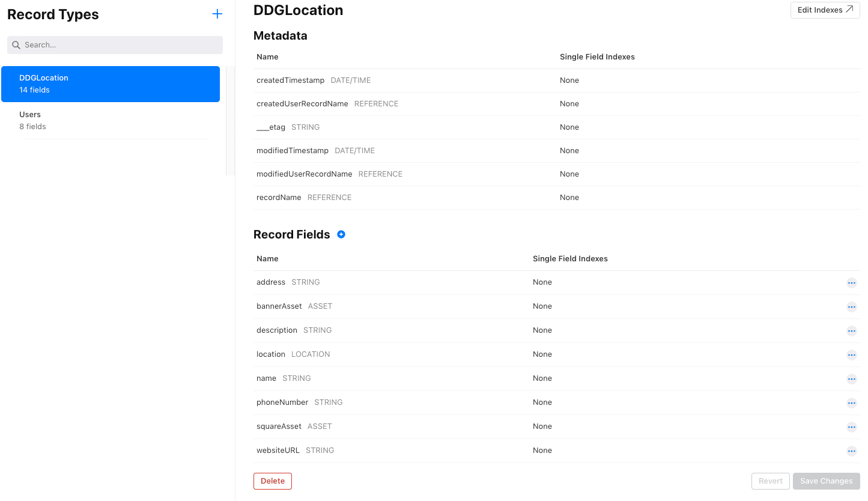The height and width of the screenshot is (501, 868).
Task: Click the Save Changes button
Action: click(x=826, y=481)
